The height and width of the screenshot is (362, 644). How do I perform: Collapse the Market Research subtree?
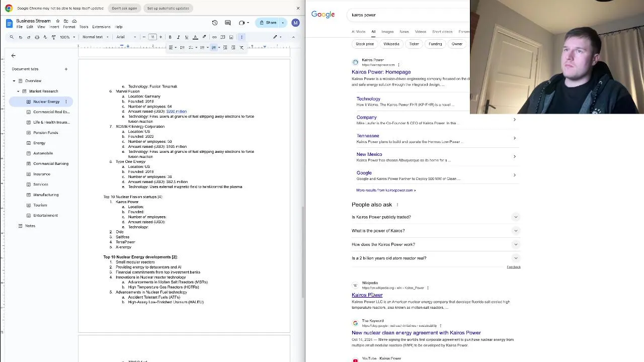18,92
